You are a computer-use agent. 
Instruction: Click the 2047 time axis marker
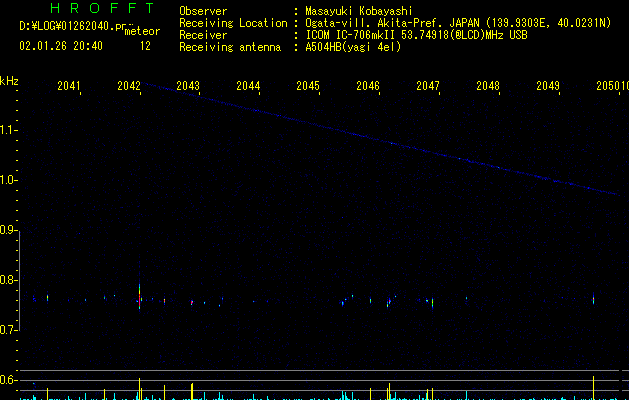point(428,85)
